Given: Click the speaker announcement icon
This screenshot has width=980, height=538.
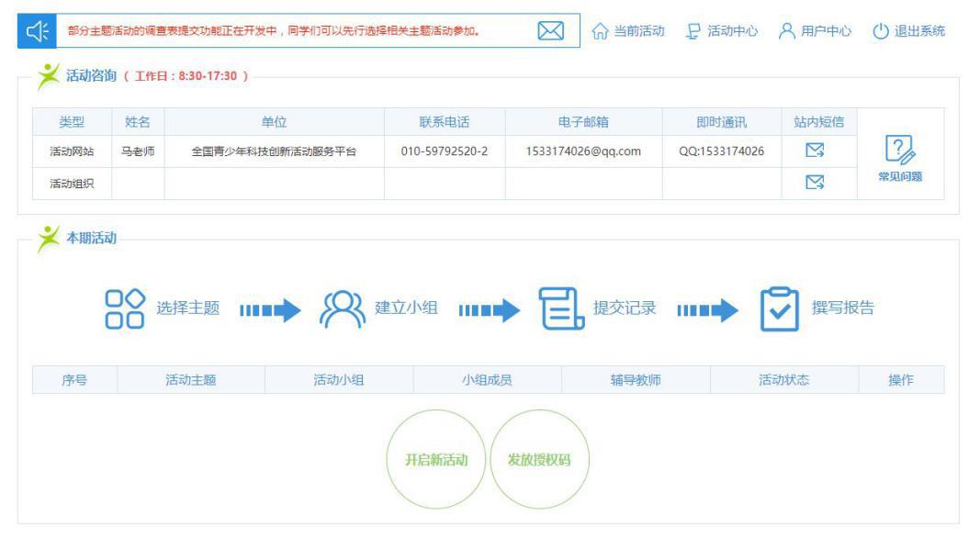Looking at the screenshot, I should pos(37,30).
